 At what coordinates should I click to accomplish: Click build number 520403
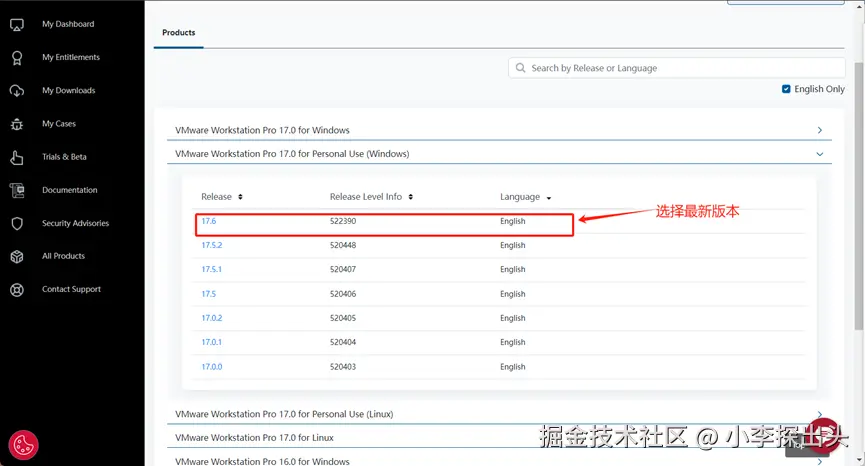[x=343, y=367]
